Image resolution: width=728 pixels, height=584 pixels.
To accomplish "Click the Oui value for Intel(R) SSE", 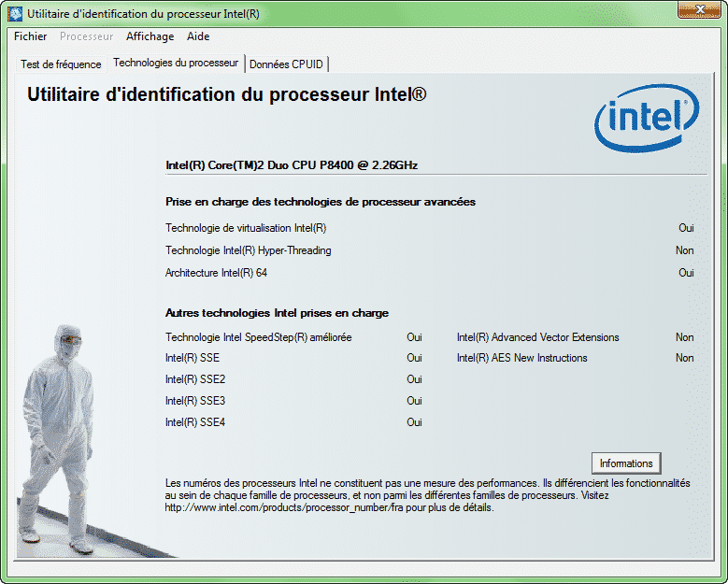I will click(414, 358).
